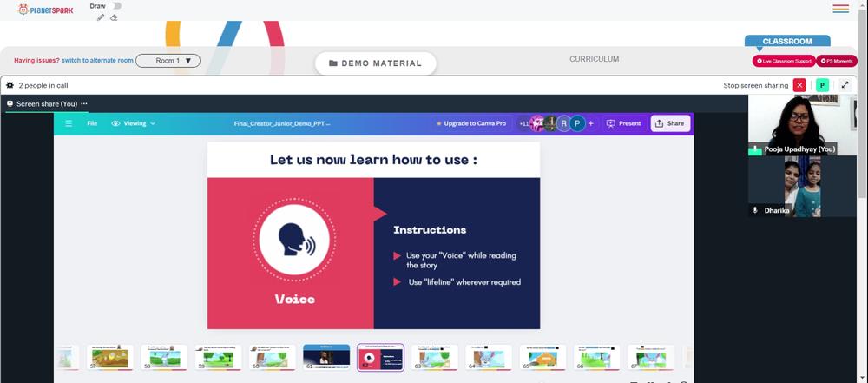Show the +11 more collaborators
Screen dimensions: 868x383
pyautogui.click(x=523, y=123)
